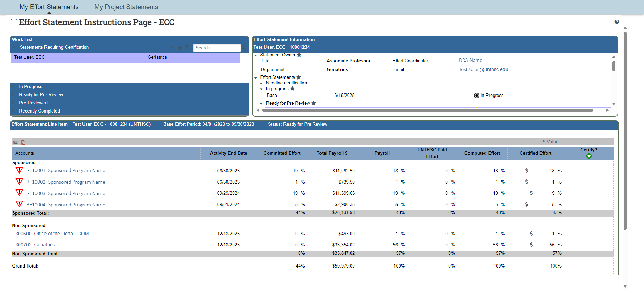Click $59,979.00 grand total value
The height and width of the screenshot is (293, 644).
click(x=344, y=266)
